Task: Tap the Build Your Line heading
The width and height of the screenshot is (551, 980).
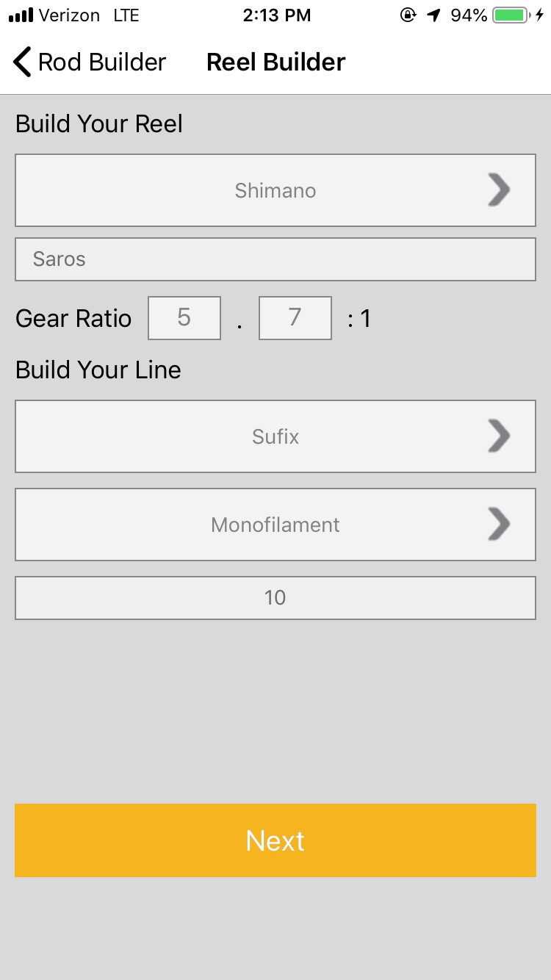Action: [98, 370]
